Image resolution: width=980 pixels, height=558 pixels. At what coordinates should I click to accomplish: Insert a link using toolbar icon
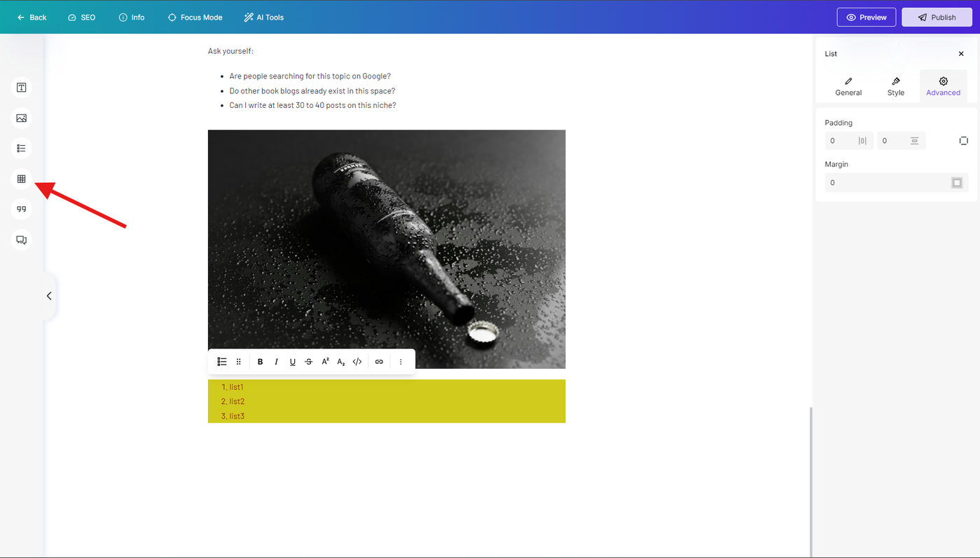(x=379, y=362)
